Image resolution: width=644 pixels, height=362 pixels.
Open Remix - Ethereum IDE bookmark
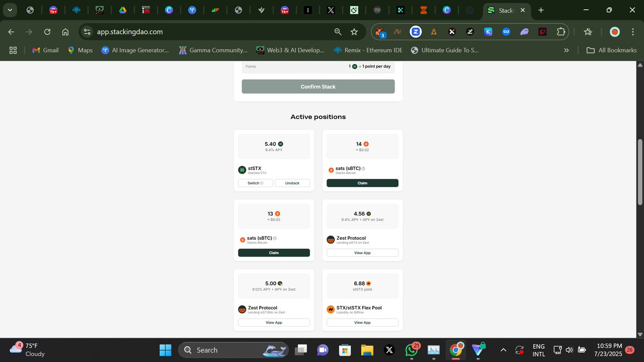(x=368, y=50)
